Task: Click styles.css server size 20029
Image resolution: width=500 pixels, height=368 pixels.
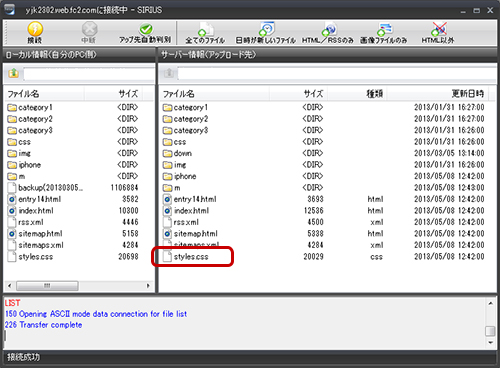Action: point(313,257)
